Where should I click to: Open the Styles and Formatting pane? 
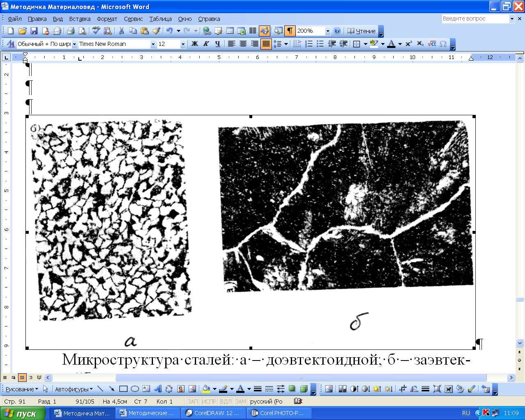[x=11, y=44]
